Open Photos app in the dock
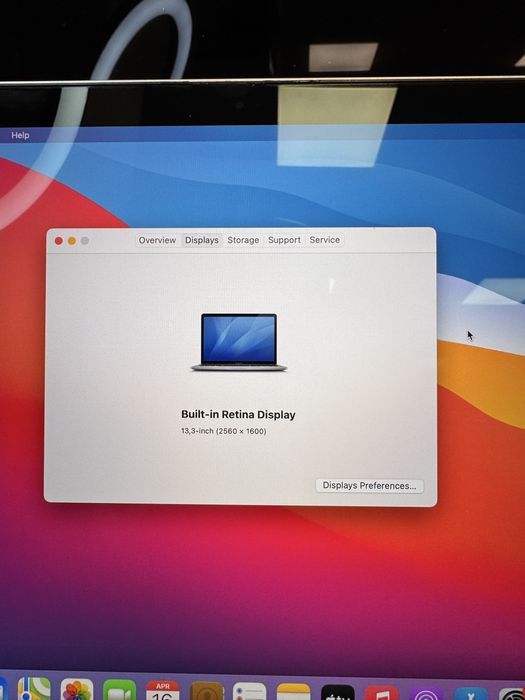This screenshot has height=700, width=525. [x=77, y=690]
